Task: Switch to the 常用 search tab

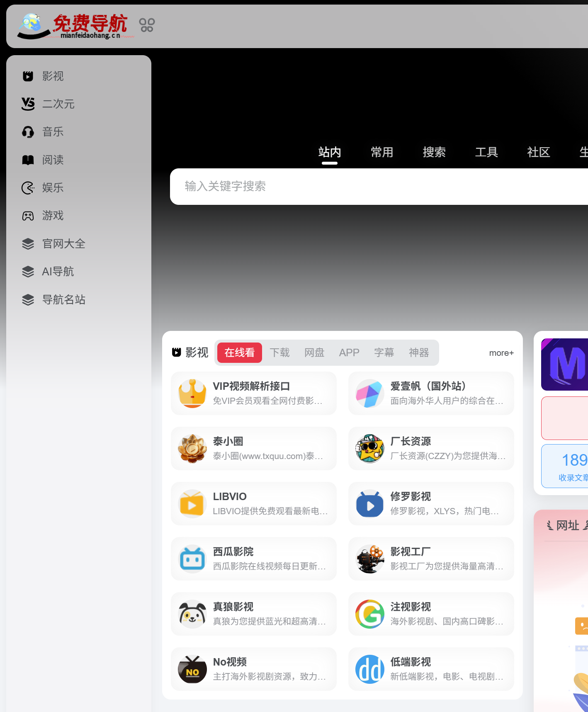Action: tap(382, 152)
